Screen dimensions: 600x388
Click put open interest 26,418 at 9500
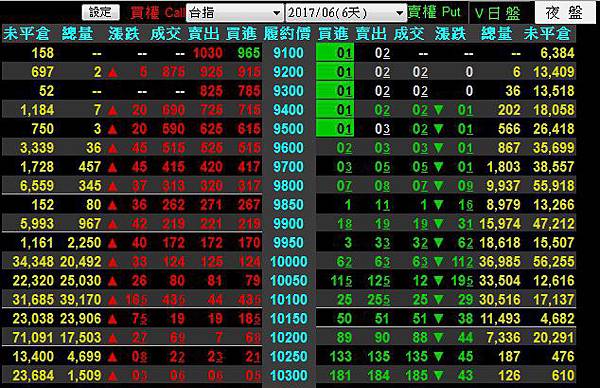(554, 129)
